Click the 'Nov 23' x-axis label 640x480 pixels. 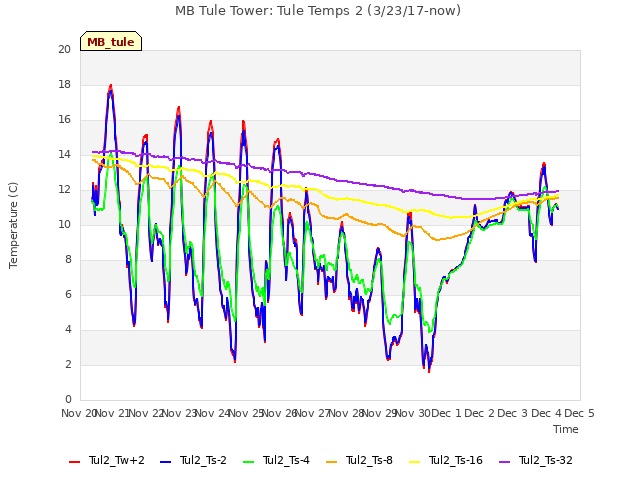tap(179, 413)
